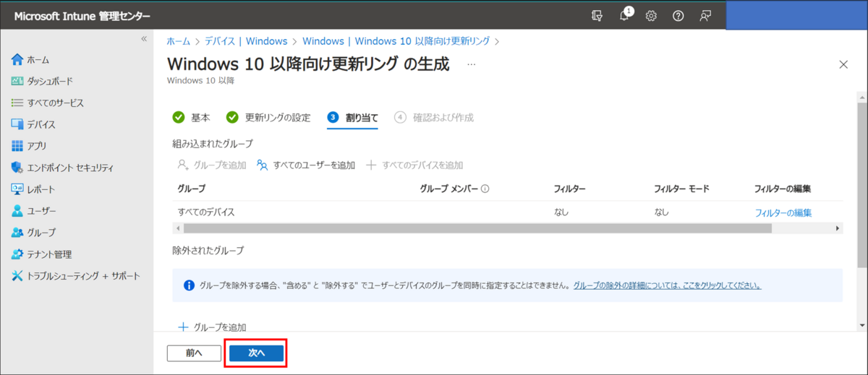Open the ellipsis menu beside title
This screenshot has height=375, width=868.
click(472, 64)
